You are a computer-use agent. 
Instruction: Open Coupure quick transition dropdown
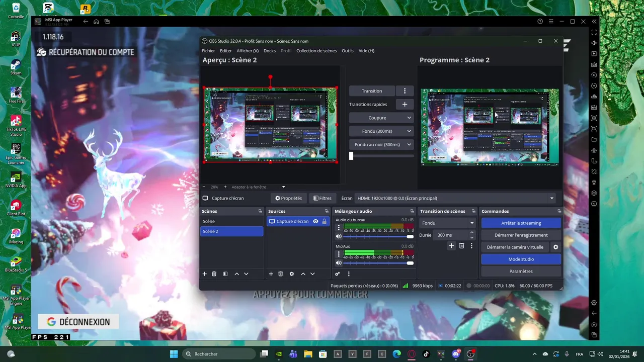(x=381, y=118)
